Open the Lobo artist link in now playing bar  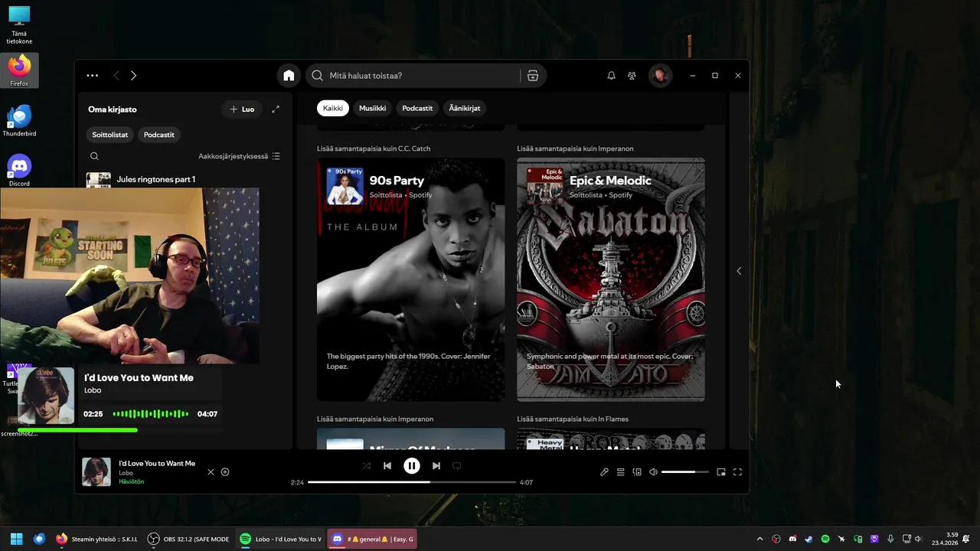126,473
